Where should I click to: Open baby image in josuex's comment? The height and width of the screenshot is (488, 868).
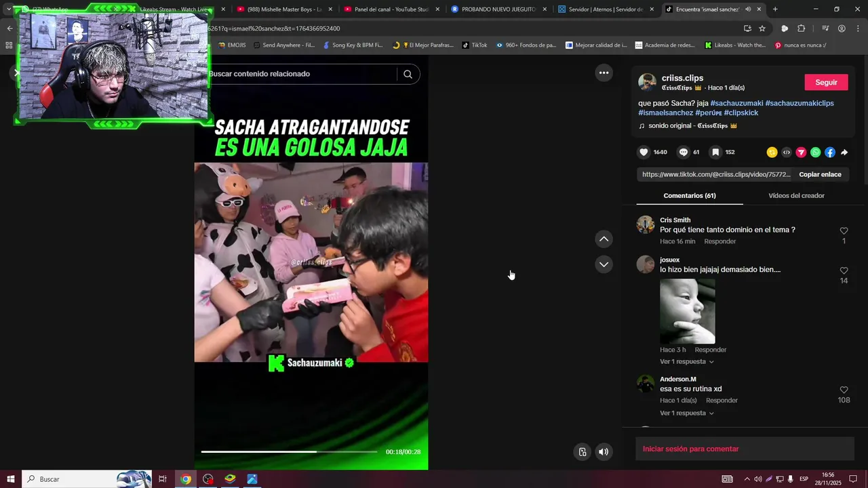(687, 311)
